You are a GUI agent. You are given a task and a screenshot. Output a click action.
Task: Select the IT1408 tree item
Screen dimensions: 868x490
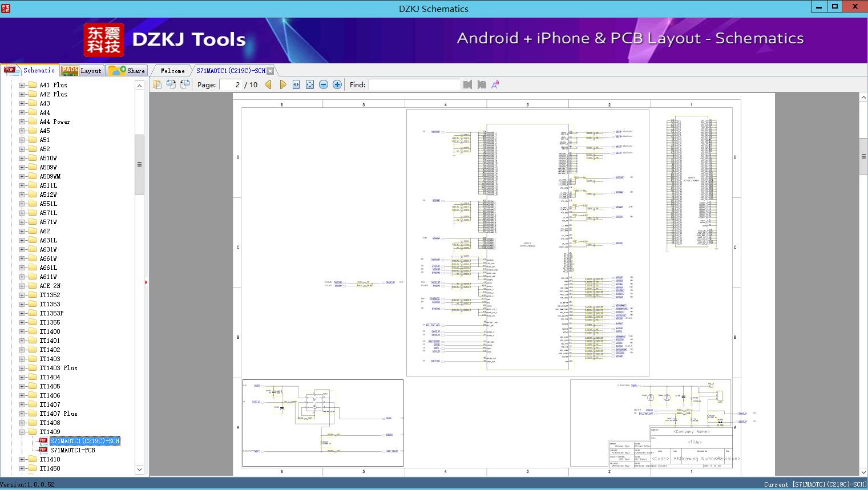pos(50,423)
